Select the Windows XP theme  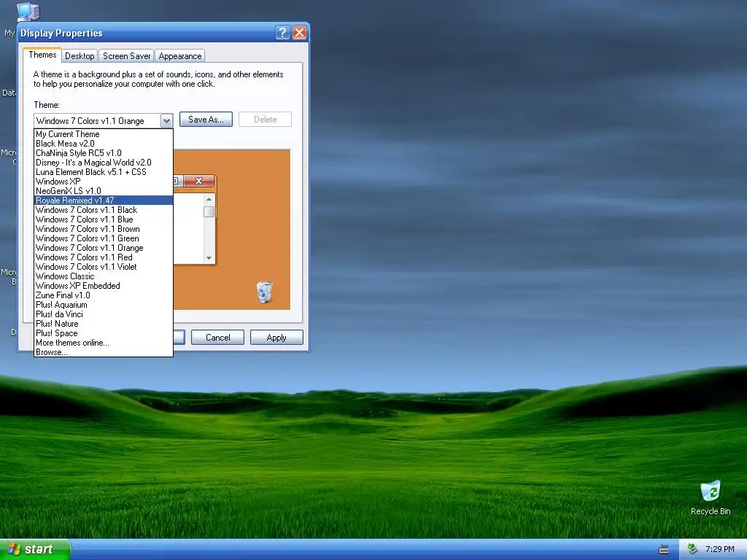(x=104, y=182)
